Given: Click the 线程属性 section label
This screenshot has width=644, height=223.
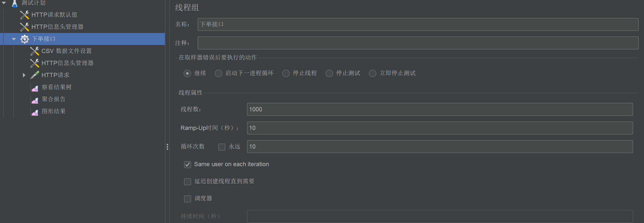Looking at the screenshot, I should (191, 93).
